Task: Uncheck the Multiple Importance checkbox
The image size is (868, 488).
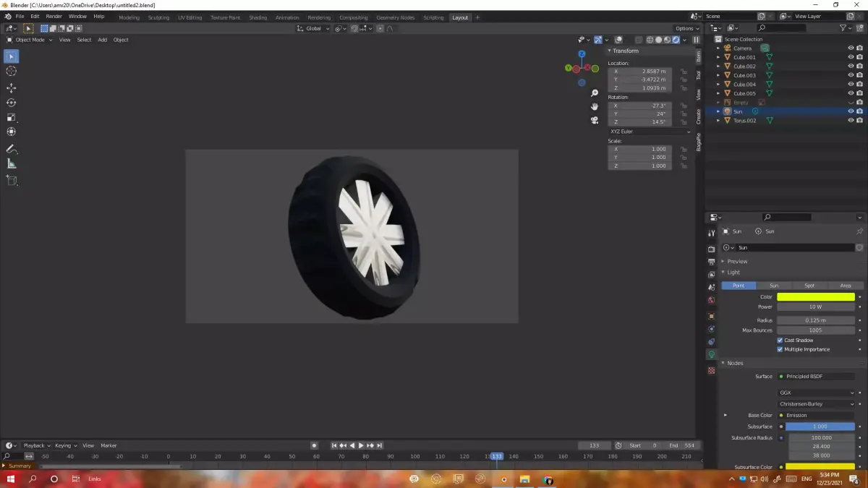Action: 780,349
